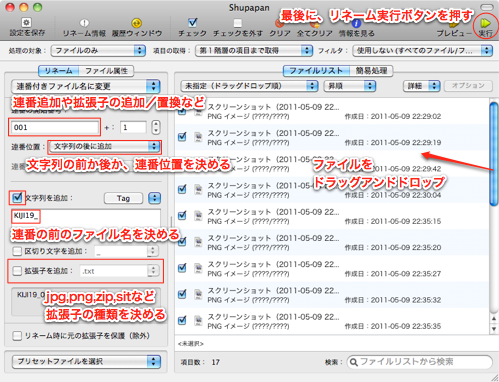499x382 pixels.
Task: Click file icon of 22:29:19 screenshot row
Action: (x=198, y=137)
